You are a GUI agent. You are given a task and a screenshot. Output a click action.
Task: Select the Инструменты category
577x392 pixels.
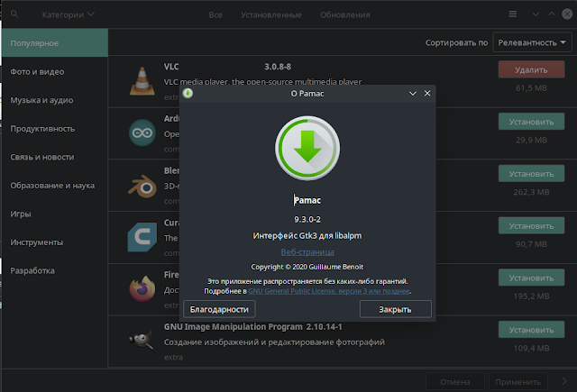(x=55, y=242)
